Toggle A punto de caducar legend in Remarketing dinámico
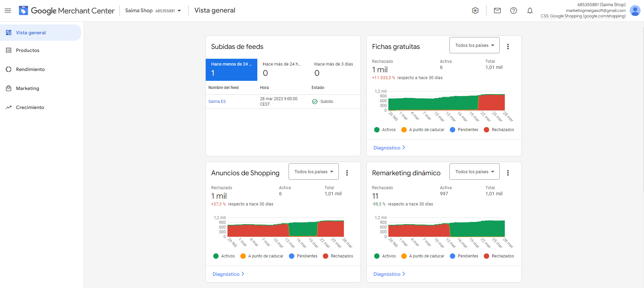644x288 pixels. pyautogui.click(x=423, y=256)
